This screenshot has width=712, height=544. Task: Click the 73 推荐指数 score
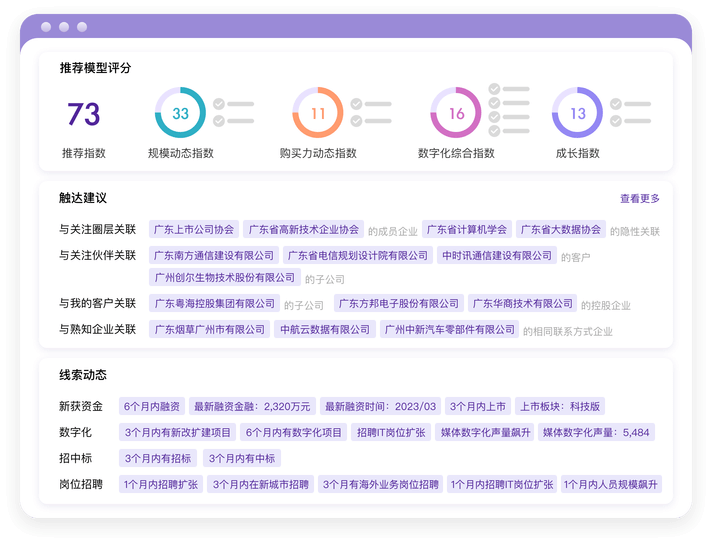[84, 114]
